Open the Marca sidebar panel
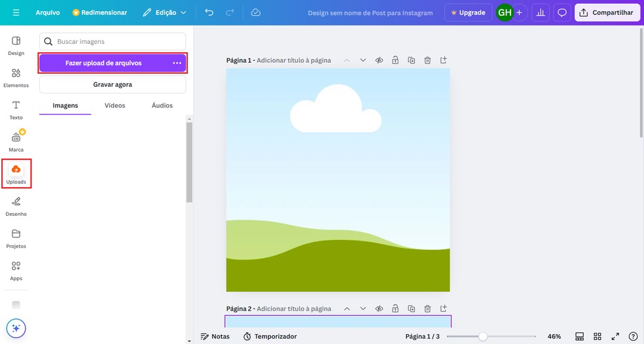This screenshot has width=644, height=344. click(x=16, y=142)
